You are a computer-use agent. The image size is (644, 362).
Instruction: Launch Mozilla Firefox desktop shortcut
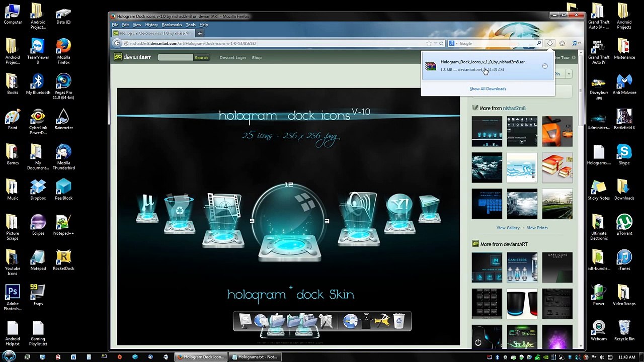click(x=63, y=52)
